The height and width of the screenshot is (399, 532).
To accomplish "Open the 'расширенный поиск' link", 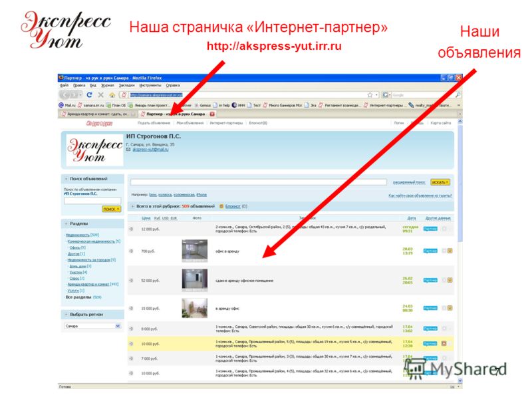I will tap(409, 182).
